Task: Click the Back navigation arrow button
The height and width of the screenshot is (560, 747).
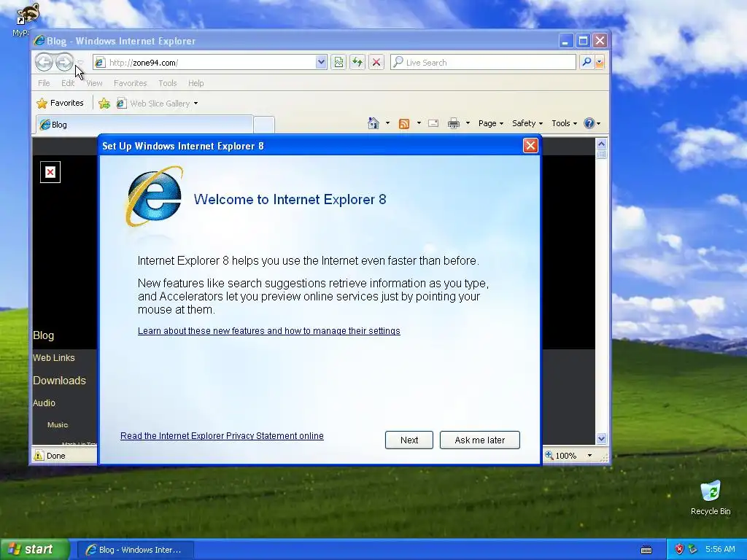Action: click(44, 62)
